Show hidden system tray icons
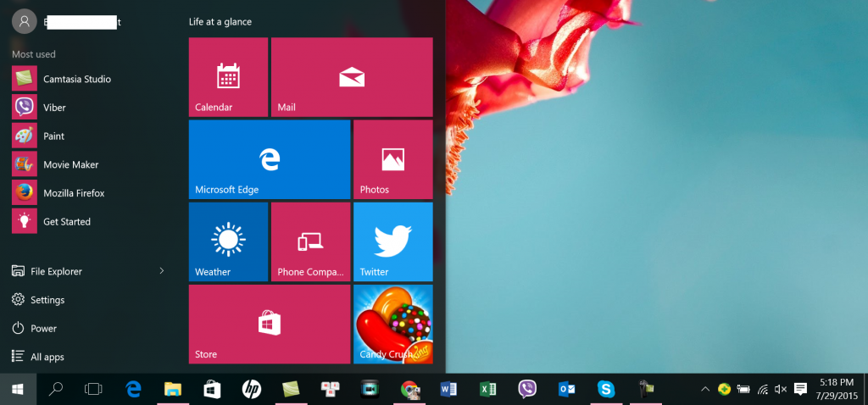Viewport: 868px width, 405px height. [x=705, y=390]
